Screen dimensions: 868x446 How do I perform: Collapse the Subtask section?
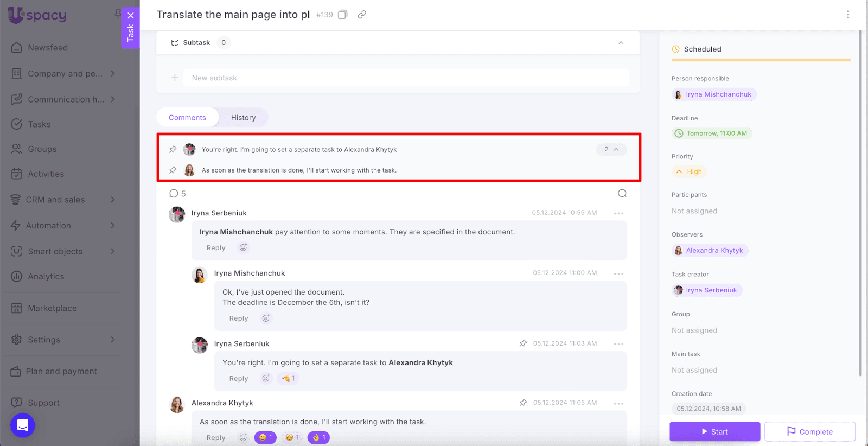[x=621, y=43]
